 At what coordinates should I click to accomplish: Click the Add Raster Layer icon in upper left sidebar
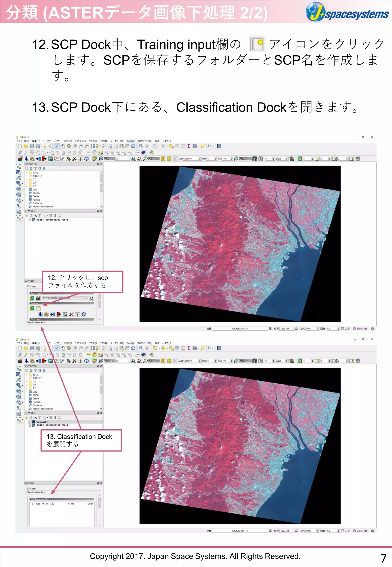pyautogui.click(x=19, y=172)
